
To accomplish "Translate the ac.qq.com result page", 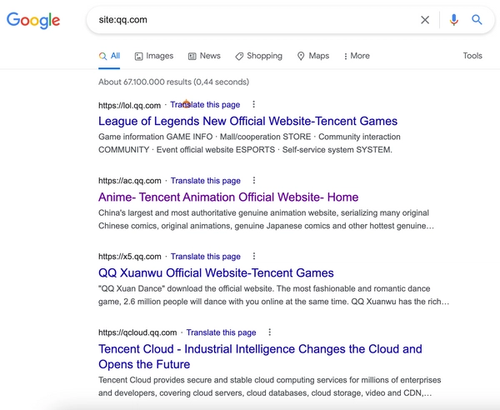I will [206, 181].
